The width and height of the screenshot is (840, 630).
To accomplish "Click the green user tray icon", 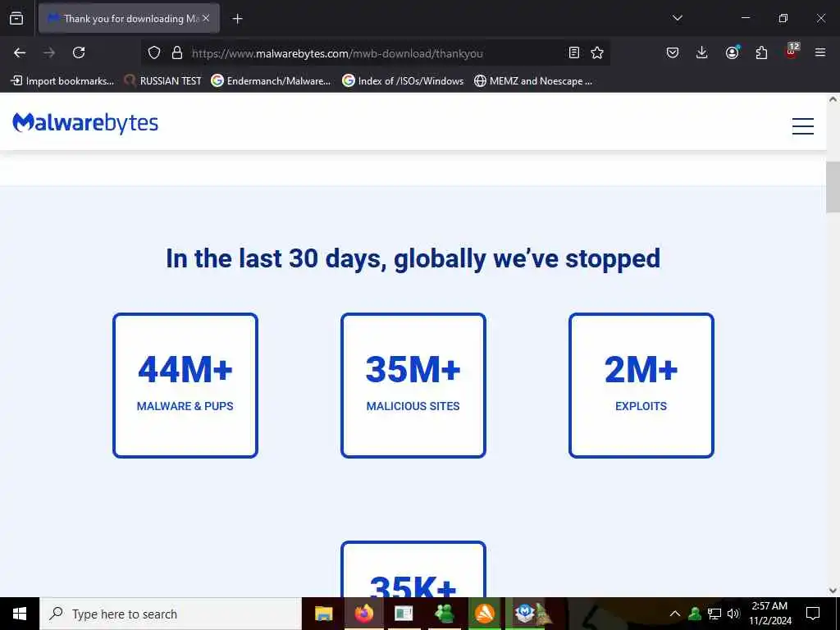I will point(695,614).
